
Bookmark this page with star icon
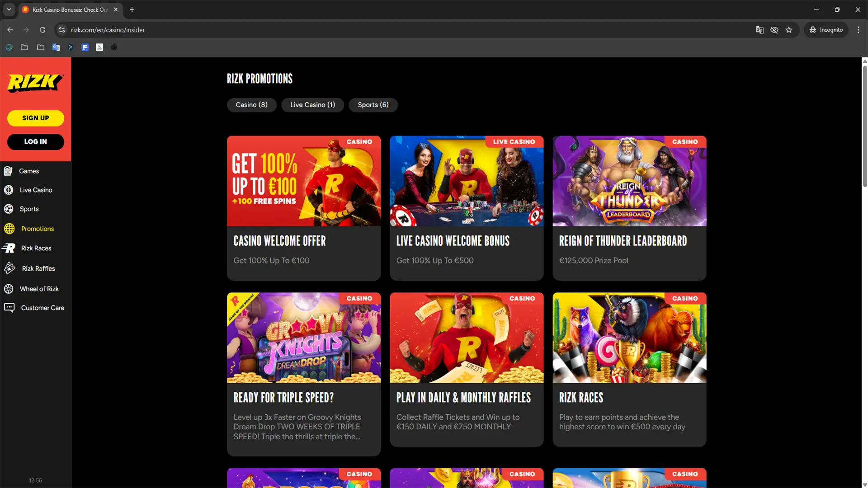coord(789,30)
